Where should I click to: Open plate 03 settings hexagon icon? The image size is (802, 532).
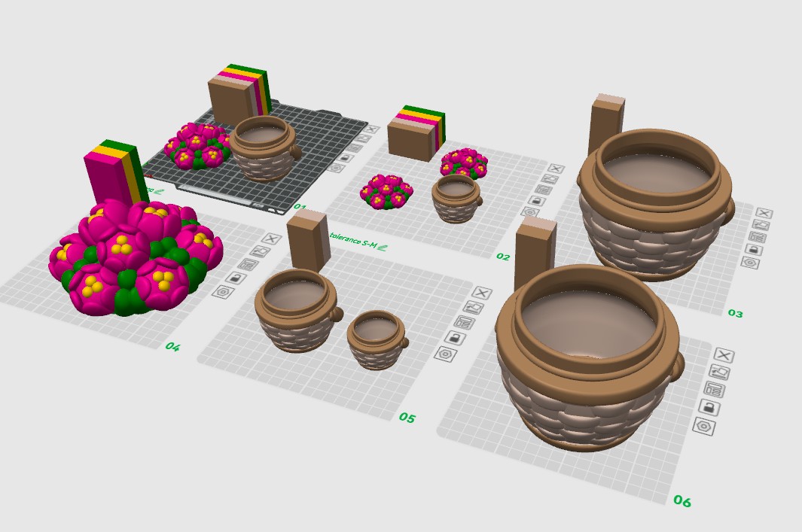click(750, 263)
